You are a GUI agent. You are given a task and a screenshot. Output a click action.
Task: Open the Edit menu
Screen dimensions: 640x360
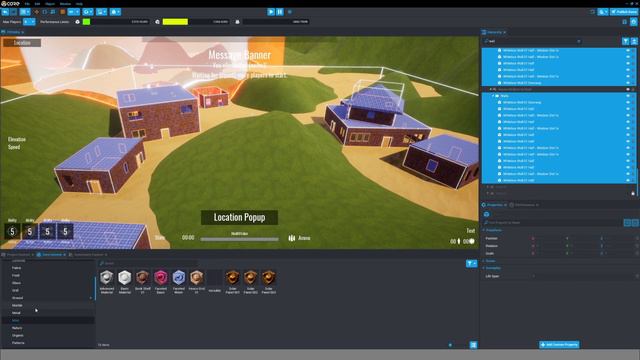pos(37,4)
